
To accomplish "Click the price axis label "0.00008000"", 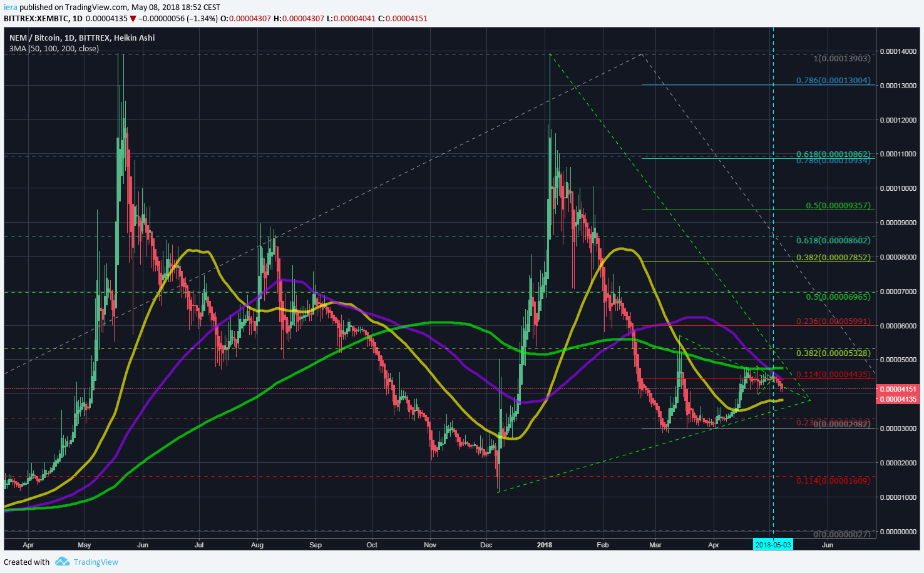I will click(898, 257).
